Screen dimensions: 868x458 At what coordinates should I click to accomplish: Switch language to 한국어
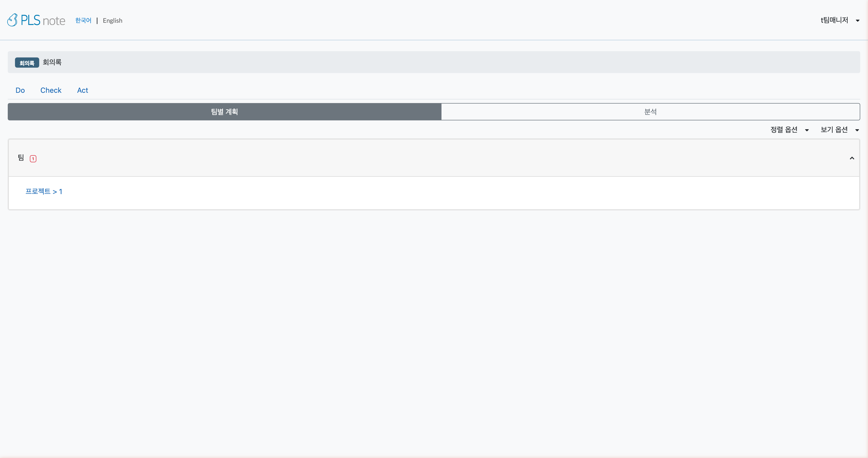coord(83,21)
